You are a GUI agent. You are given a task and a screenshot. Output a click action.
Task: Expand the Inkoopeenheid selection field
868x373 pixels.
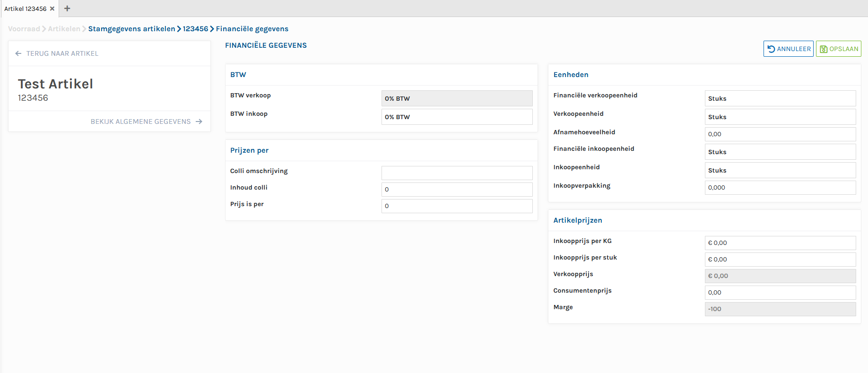pos(780,170)
